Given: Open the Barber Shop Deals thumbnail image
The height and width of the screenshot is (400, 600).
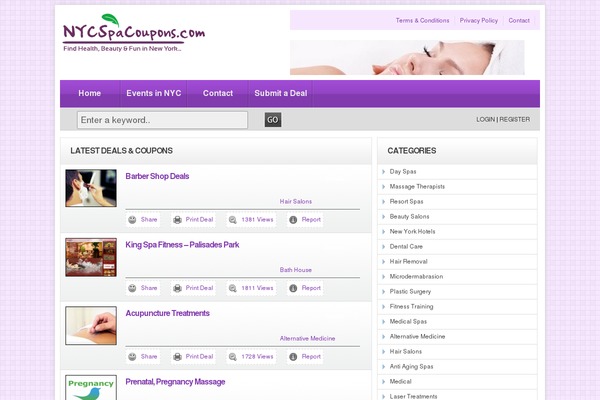Looking at the screenshot, I should click(x=91, y=188).
